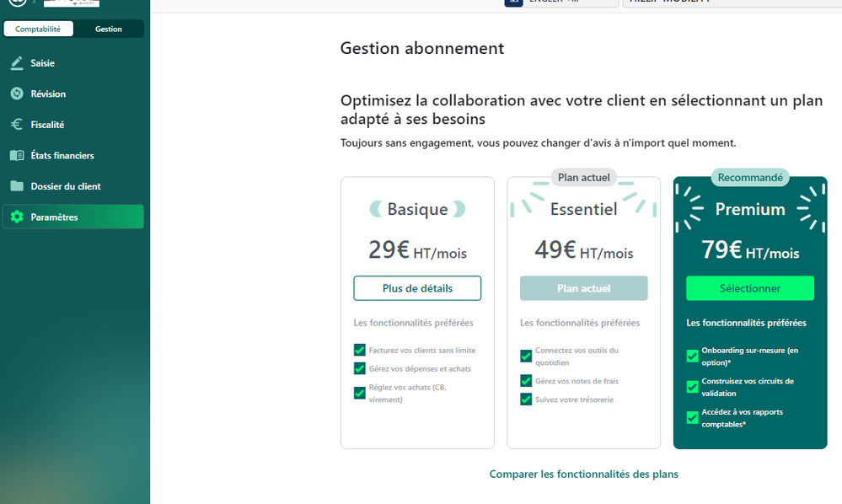Viewport: 842px width, 504px height.
Task: Click the Plan actuel badge above Essentiel
Action: pos(583,178)
